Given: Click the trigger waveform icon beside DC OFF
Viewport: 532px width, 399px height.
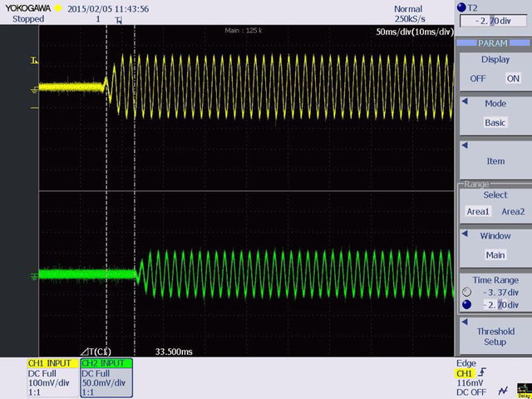Looking at the screenshot, I should click(501, 391).
